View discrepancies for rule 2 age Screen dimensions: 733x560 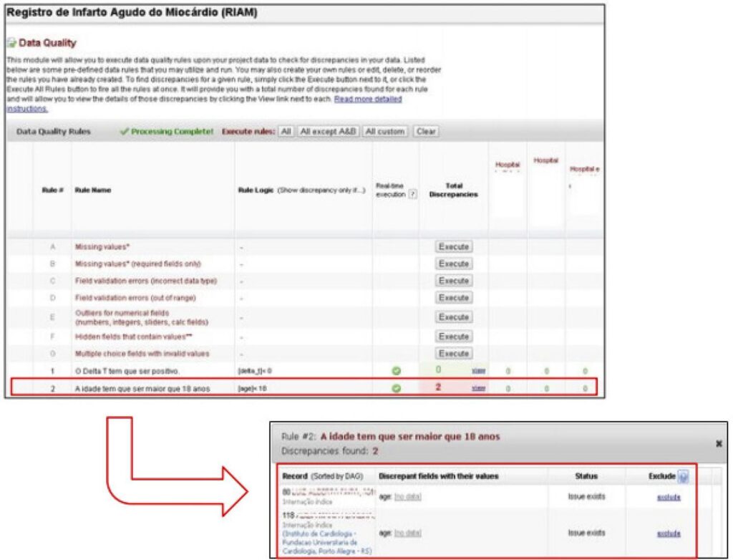(478, 388)
